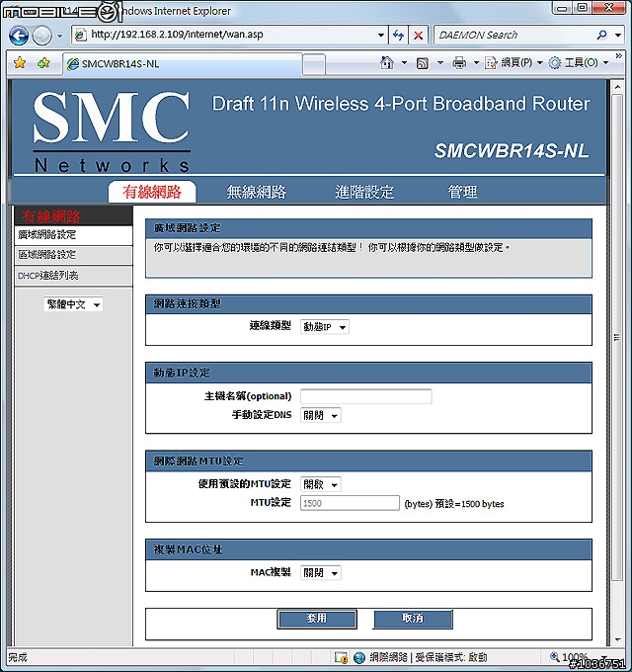Click the Home icon in command bar
The height and width of the screenshot is (672, 632).
pyautogui.click(x=387, y=63)
